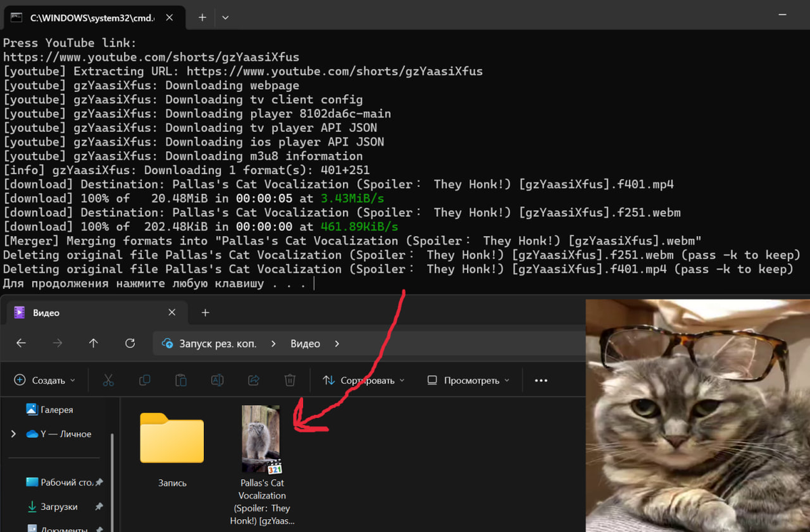Expand the Y — Личное OneDrive node
This screenshot has width=810, height=532.
click(x=13, y=434)
